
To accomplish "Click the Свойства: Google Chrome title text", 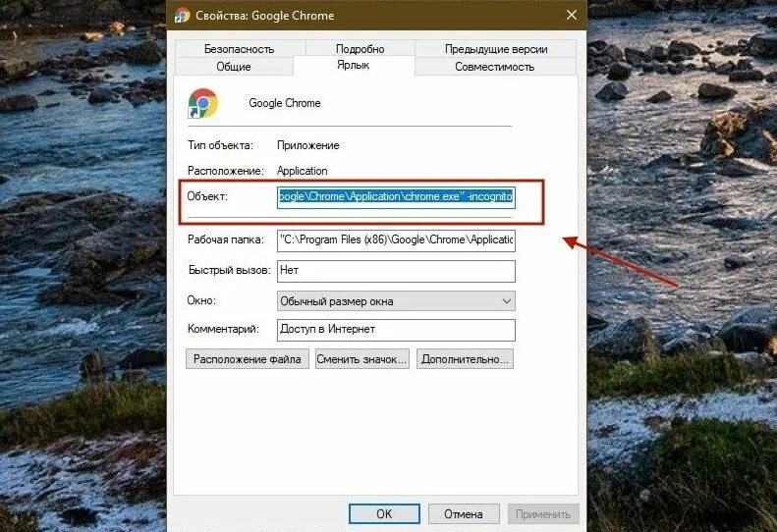I will pyautogui.click(x=264, y=16).
